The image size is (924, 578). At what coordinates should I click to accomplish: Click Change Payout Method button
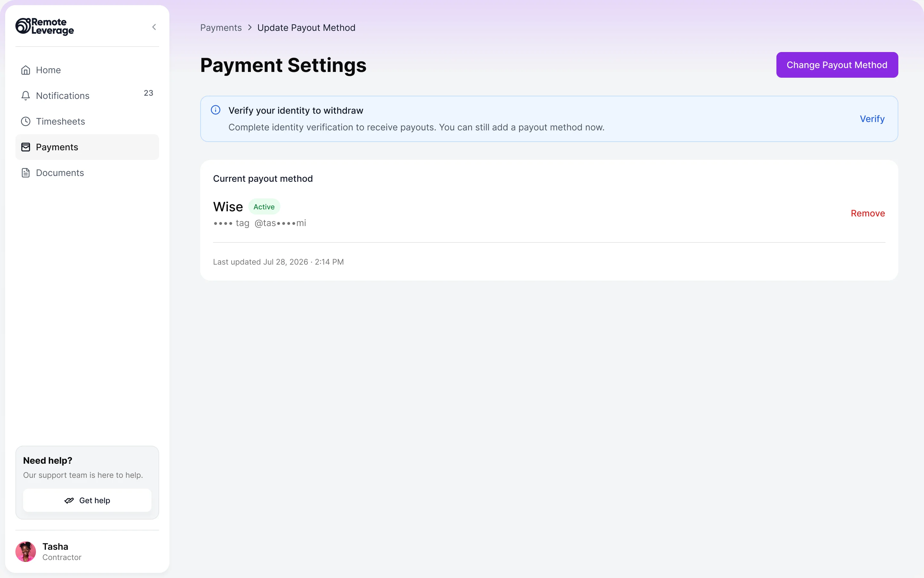point(837,65)
